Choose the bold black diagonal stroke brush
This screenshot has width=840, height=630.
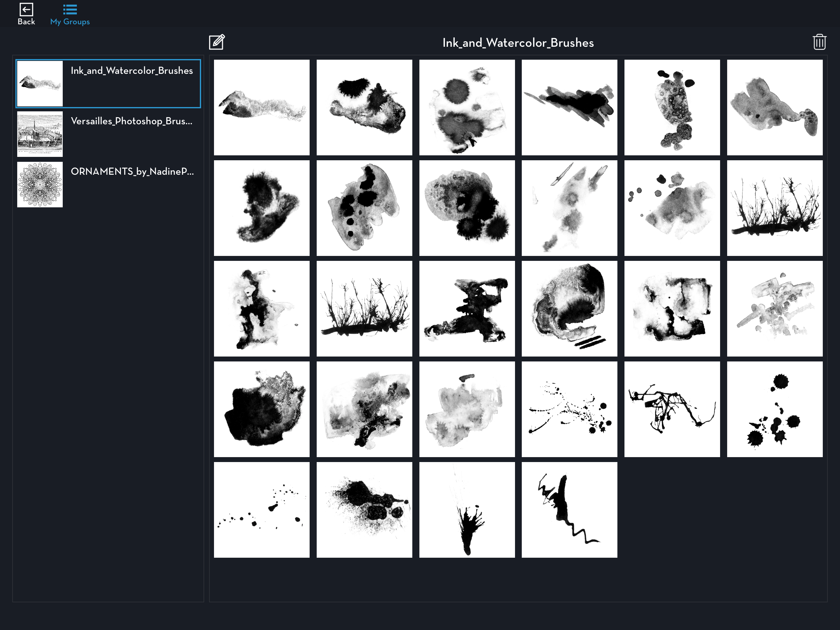(x=569, y=108)
